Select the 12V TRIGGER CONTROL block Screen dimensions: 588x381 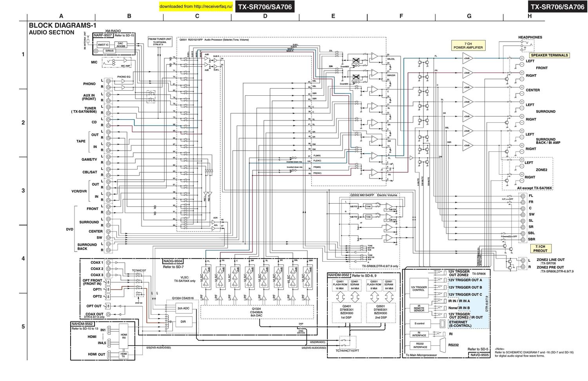tap(419, 288)
